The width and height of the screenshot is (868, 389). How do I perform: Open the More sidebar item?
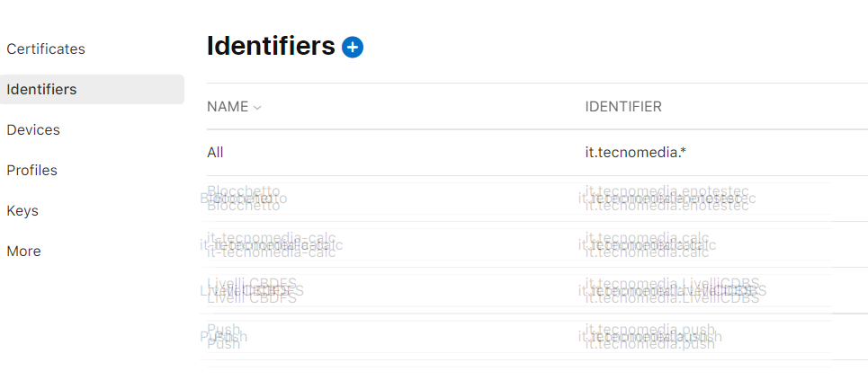(x=23, y=252)
